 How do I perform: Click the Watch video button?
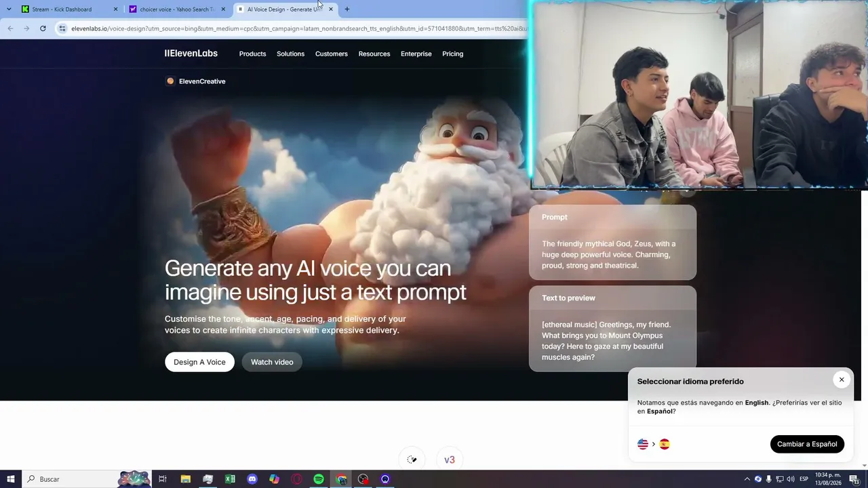pos(272,362)
